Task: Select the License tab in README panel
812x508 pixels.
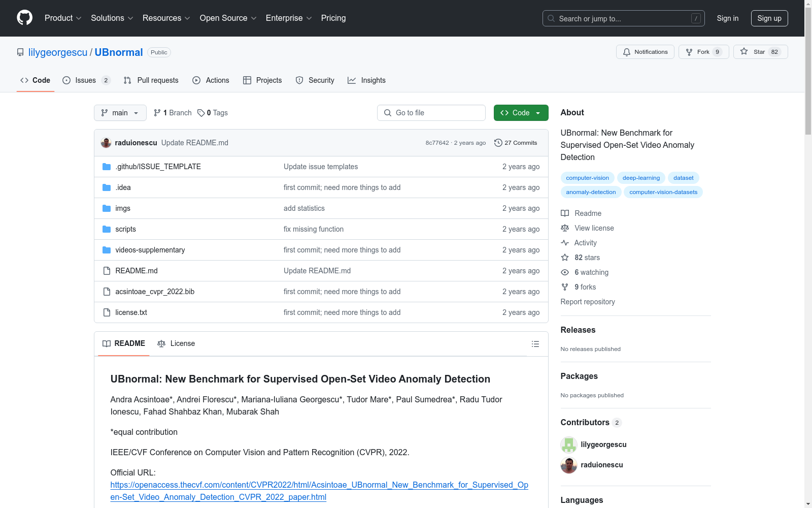Action: 176,343
